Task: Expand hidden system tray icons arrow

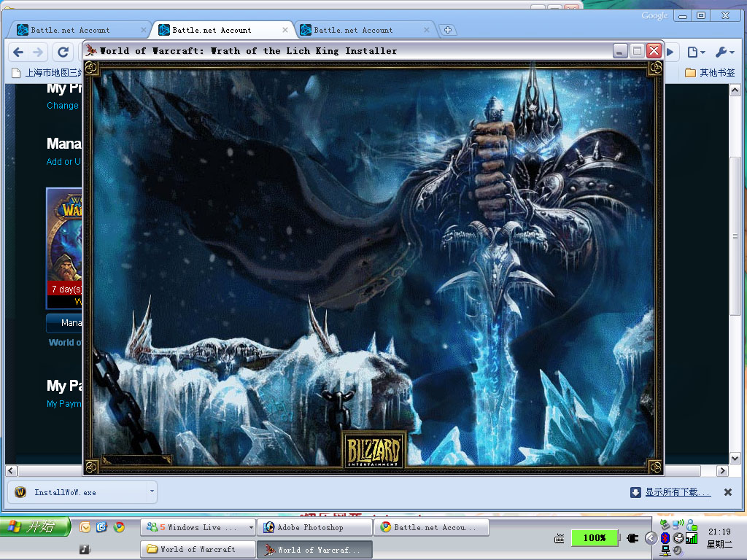Action: 651,538
